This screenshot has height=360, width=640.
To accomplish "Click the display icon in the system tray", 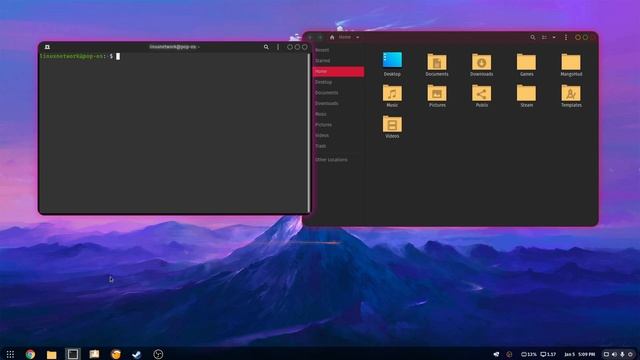I will pyautogui.click(x=606, y=354).
